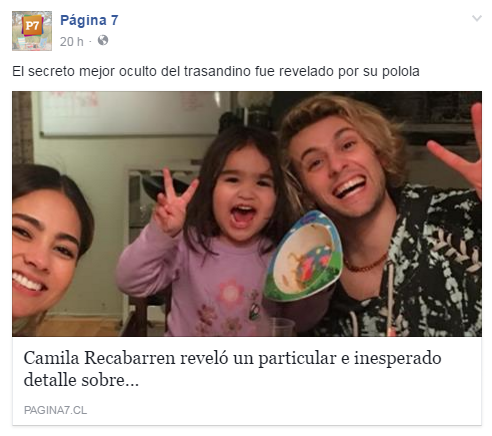Click the truncated 'detalle sobre...' headline line
The height and width of the screenshot is (436, 492).
(81, 380)
